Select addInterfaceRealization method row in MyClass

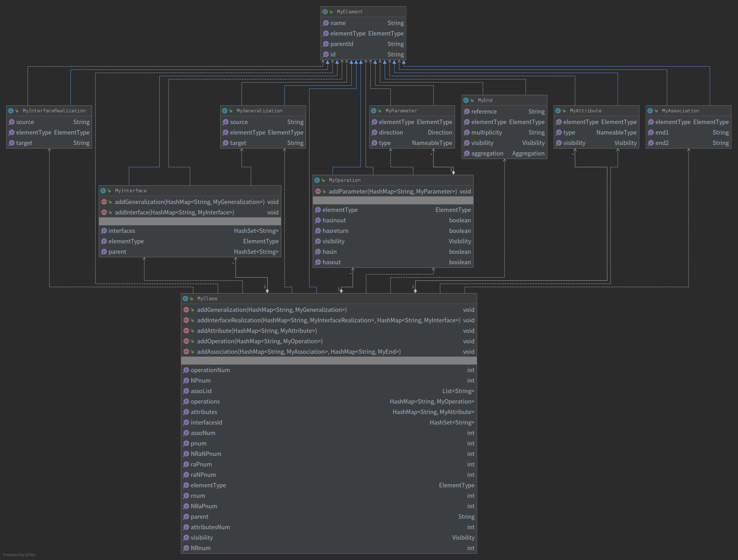click(x=329, y=320)
